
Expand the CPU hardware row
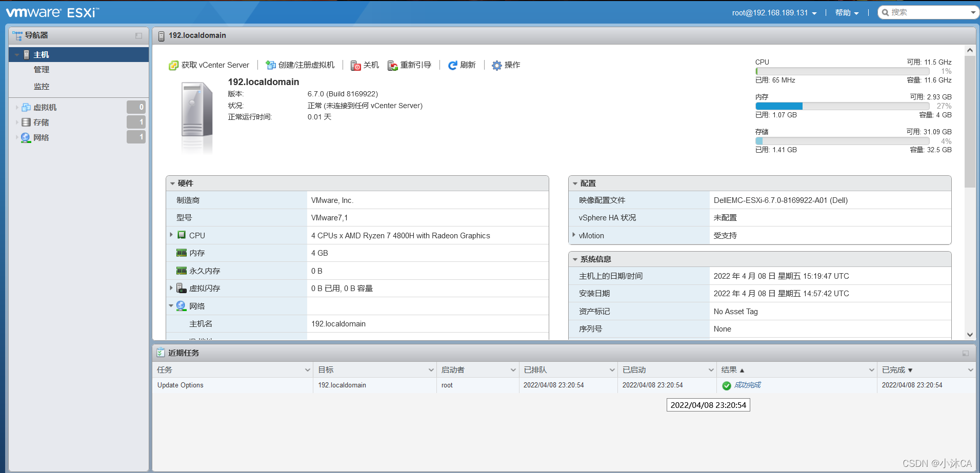click(x=171, y=235)
